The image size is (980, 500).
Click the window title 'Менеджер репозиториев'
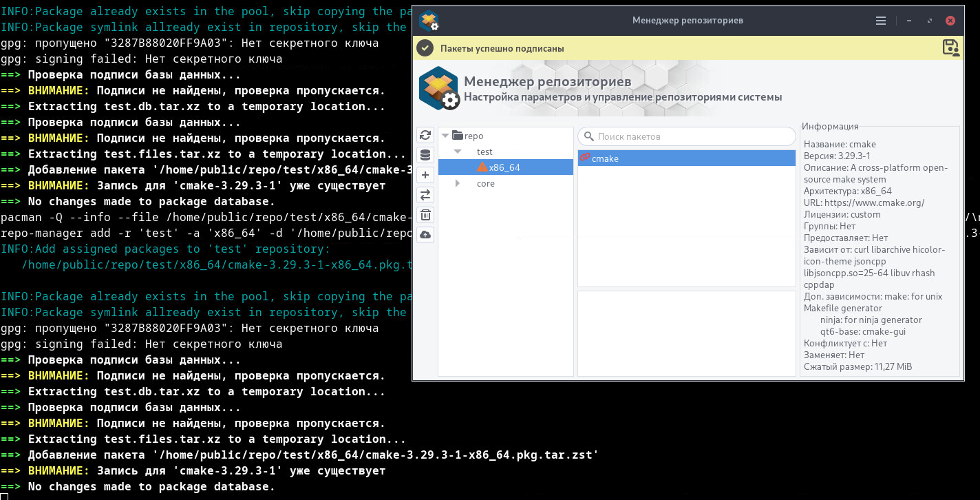(x=688, y=21)
